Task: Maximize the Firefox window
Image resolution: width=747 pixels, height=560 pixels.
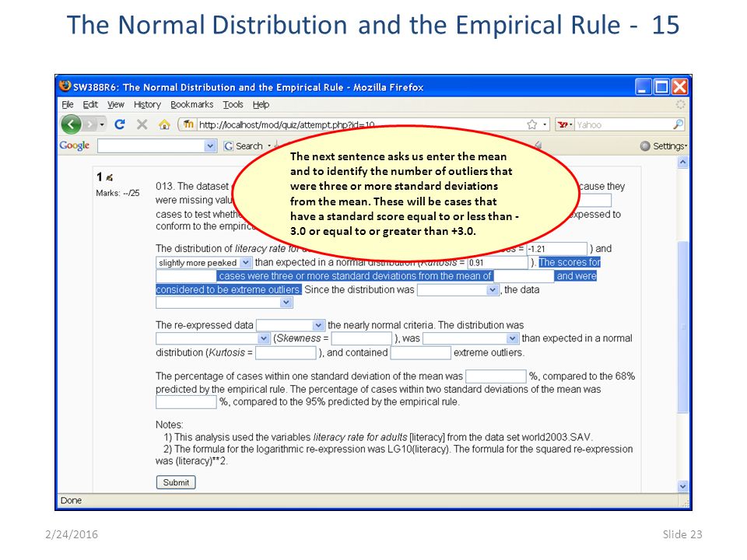Action: tap(661, 86)
